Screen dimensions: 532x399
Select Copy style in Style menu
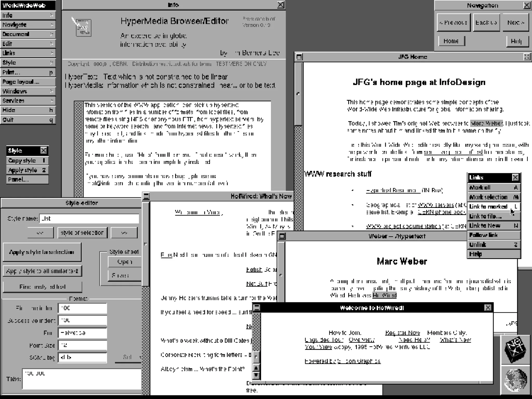click(27, 161)
